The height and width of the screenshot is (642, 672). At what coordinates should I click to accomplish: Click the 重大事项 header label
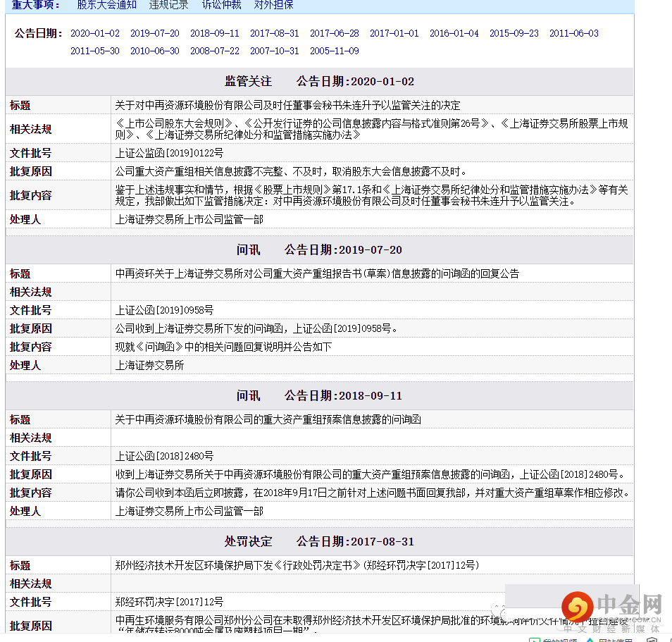(x=31, y=5)
